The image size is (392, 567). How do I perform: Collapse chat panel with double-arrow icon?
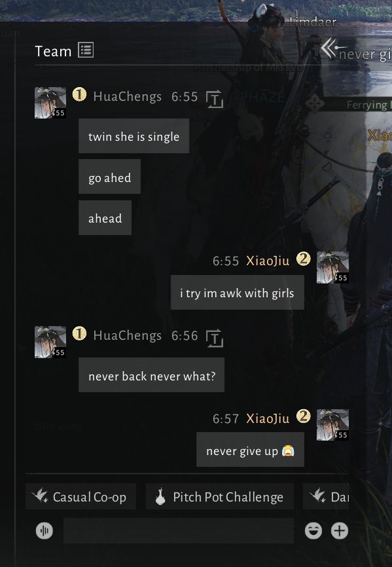pos(329,48)
